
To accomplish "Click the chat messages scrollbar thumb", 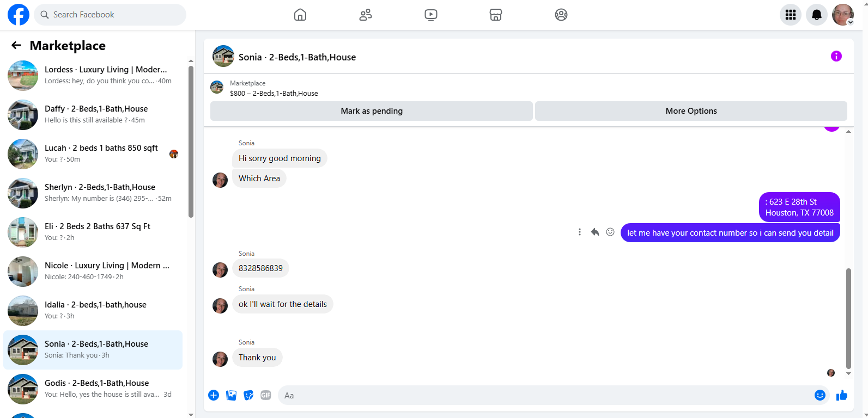I will pos(848,318).
